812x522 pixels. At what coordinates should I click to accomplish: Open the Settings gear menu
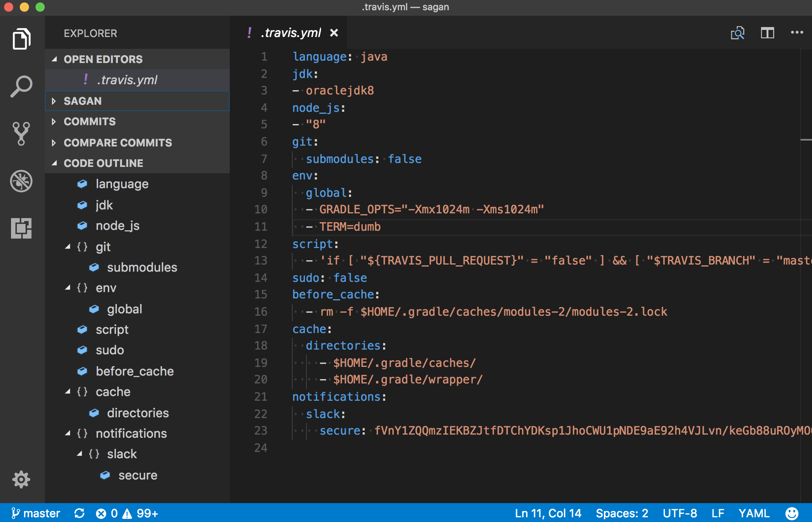22,479
